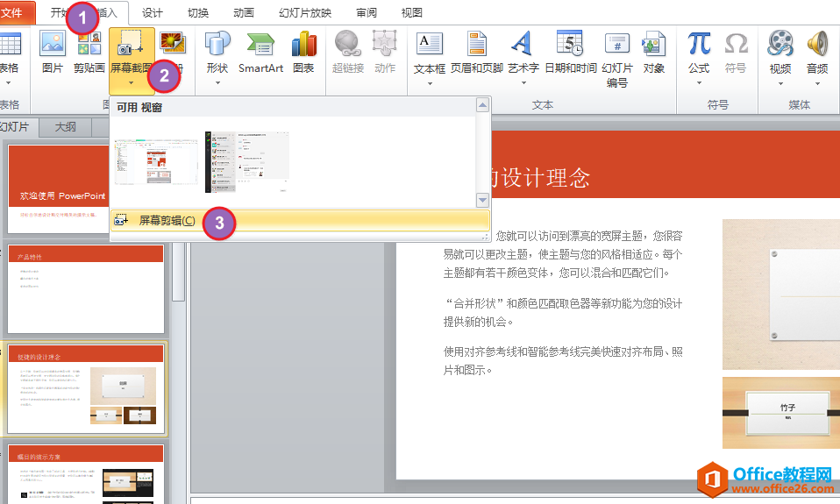Insert a picture with 图片 icon

point(53,44)
